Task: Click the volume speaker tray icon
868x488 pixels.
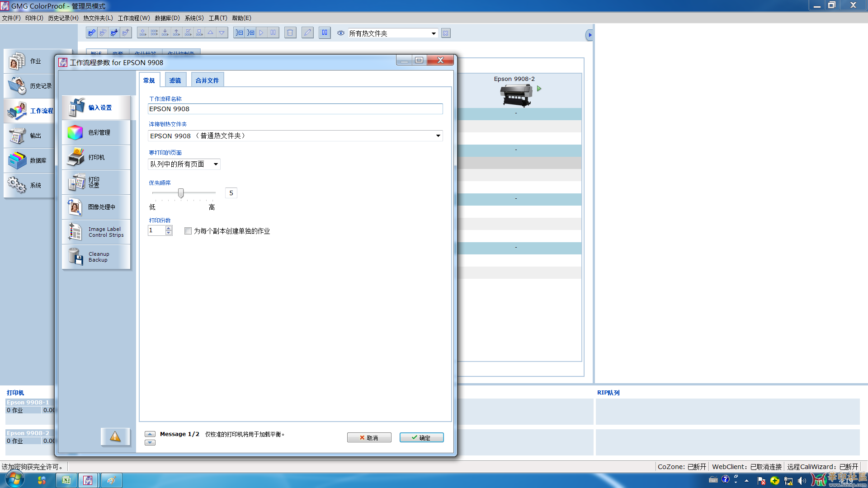Action: [802, 480]
